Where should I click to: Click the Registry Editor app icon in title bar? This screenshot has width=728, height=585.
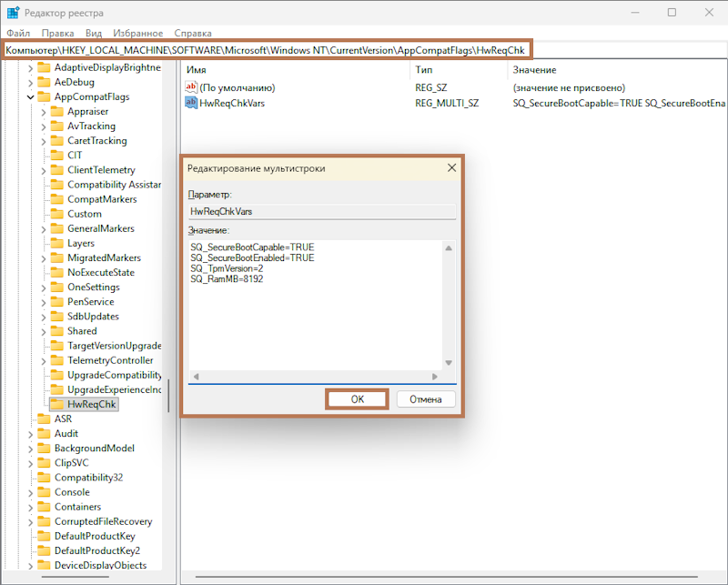[14, 13]
